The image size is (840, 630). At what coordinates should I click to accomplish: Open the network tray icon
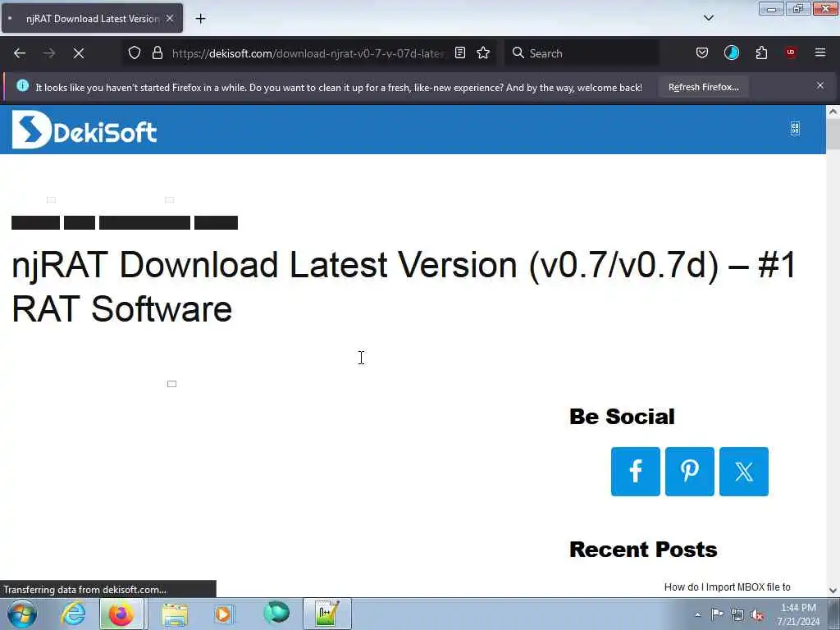pyautogui.click(x=737, y=615)
